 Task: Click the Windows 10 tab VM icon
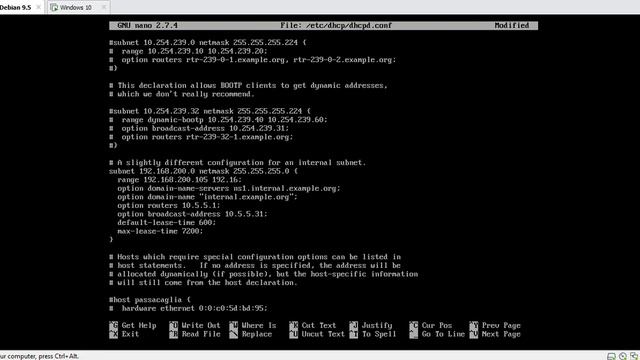54,7
